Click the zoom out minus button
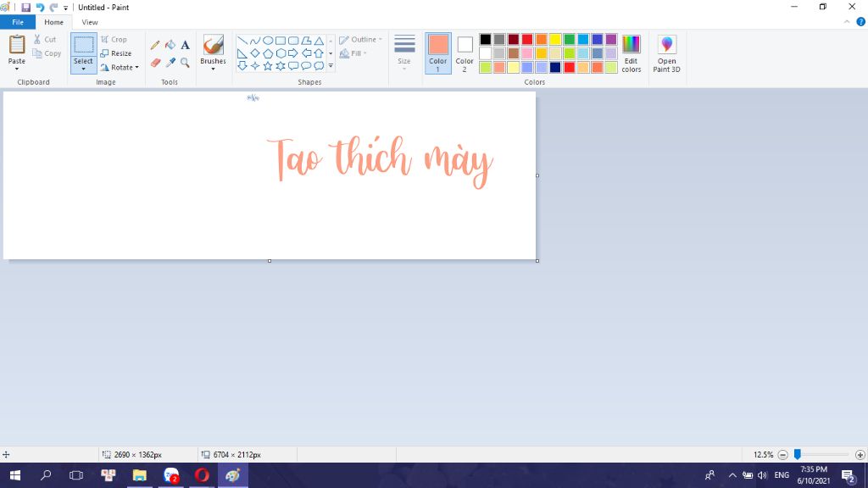Image resolution: width=868 pixels, height=488 pixels. (x=782, y=455)
